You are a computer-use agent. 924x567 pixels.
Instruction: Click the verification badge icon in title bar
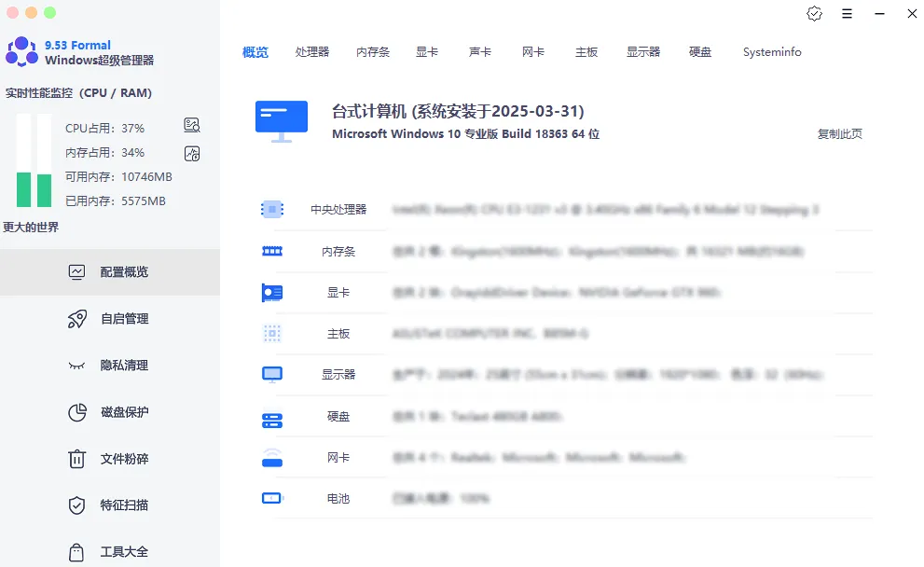click(x=814, y=14)
